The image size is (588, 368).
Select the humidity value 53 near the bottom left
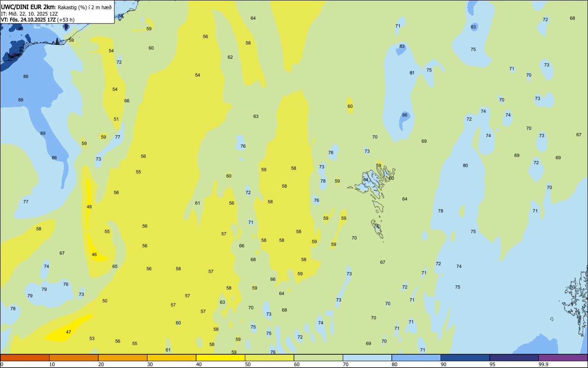[x=92, y=339]
